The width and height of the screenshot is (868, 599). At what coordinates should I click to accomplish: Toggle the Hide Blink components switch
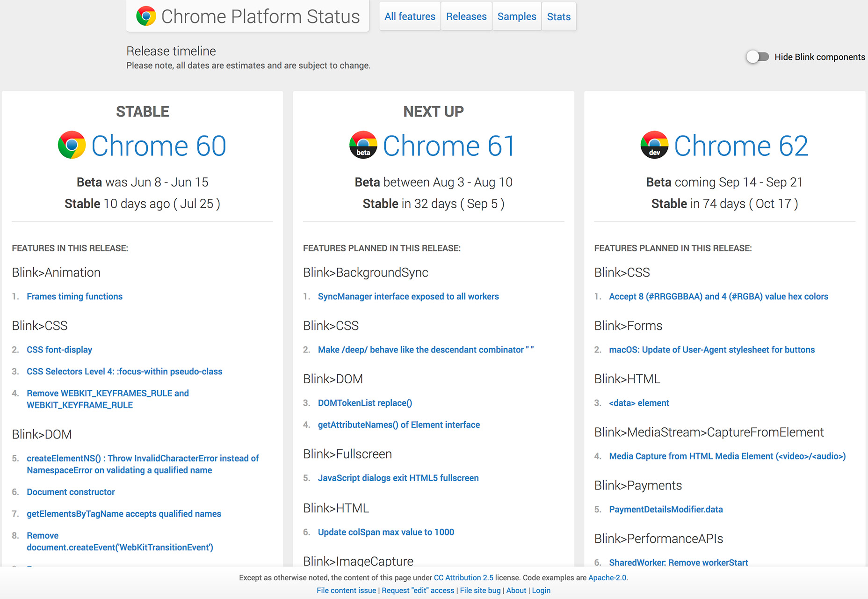click(757, 57)
